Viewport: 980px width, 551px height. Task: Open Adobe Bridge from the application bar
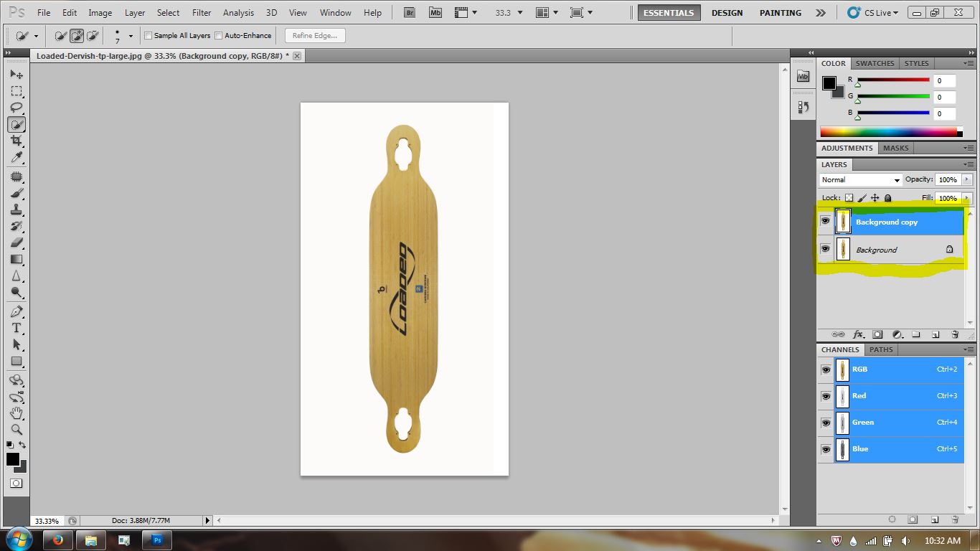[x=408, y=12]
